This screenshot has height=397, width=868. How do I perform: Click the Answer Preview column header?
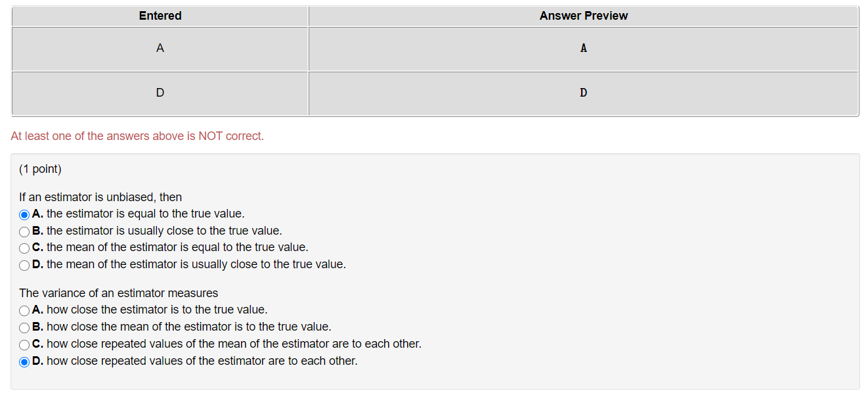[583, 16]
